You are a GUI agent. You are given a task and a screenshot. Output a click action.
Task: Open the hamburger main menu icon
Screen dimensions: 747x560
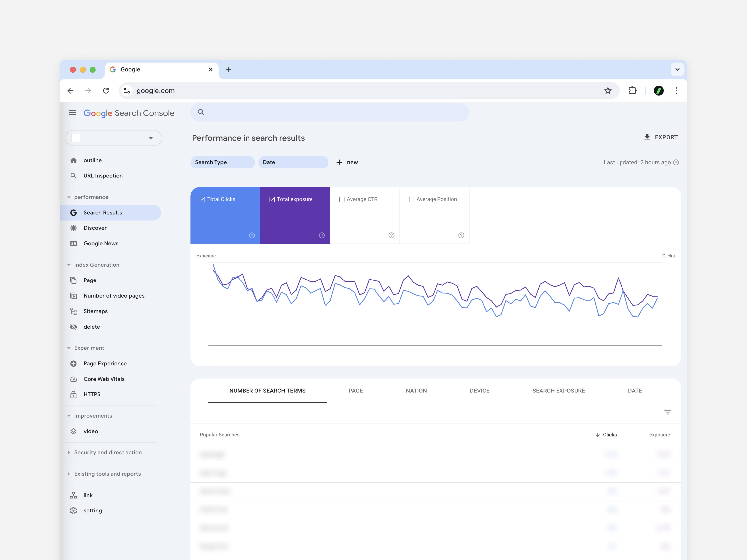73,113
